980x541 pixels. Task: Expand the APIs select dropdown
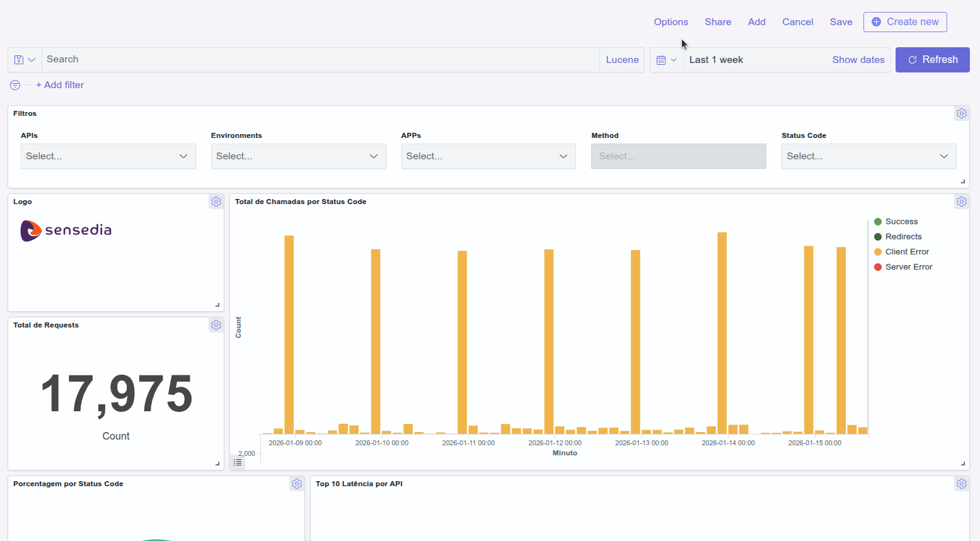(108, 156)
